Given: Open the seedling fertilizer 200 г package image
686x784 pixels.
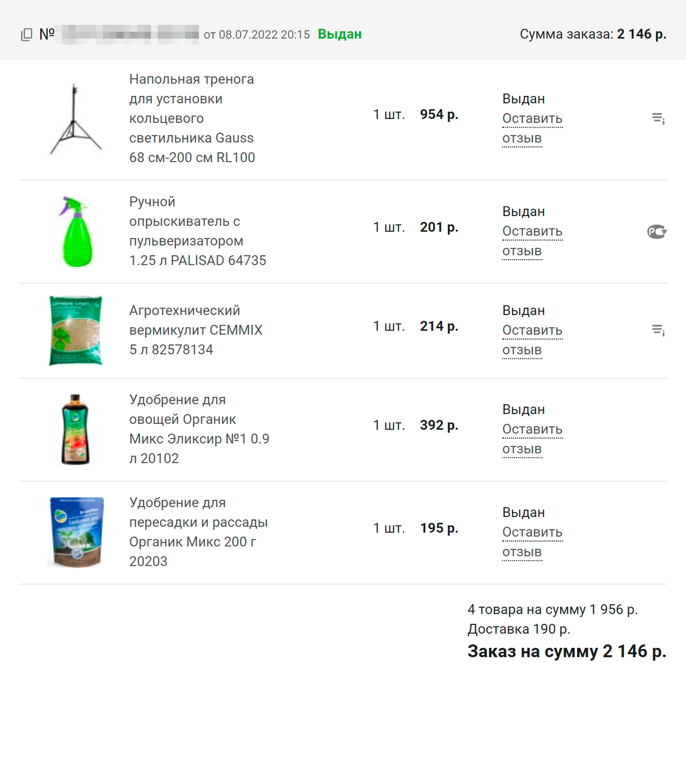Looking at the screenshot, I should click(x=77, y=532).
